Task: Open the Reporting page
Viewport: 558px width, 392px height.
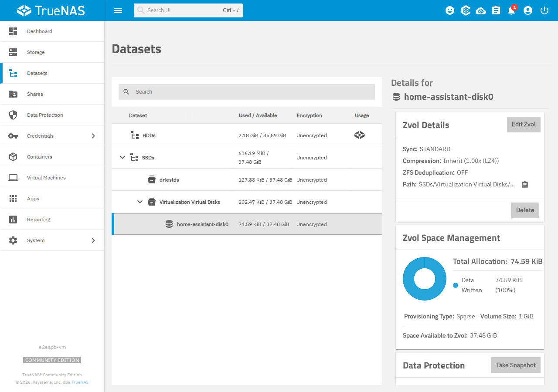Action: [52, 220]
